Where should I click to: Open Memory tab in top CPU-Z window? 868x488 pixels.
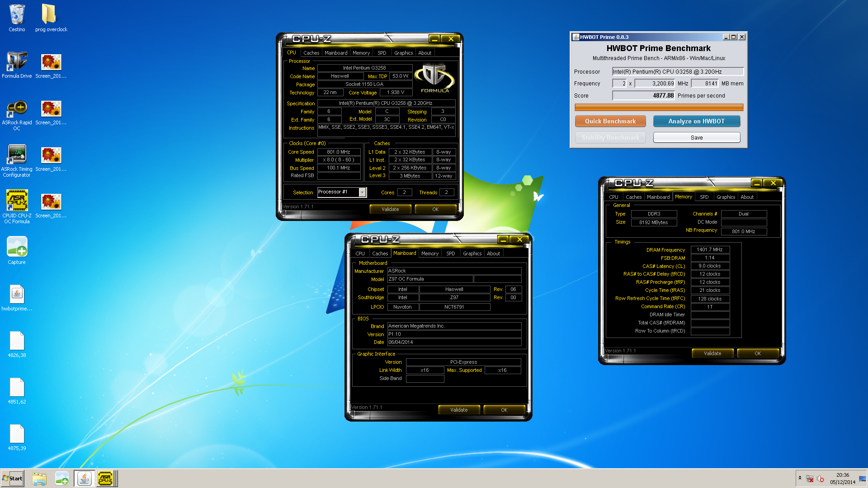pos(361,53)
